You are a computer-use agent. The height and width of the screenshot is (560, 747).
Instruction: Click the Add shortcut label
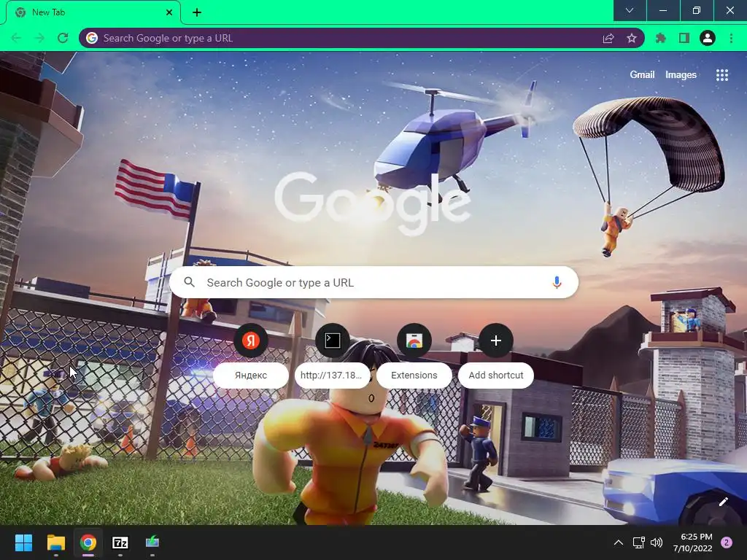coord(496,376)
